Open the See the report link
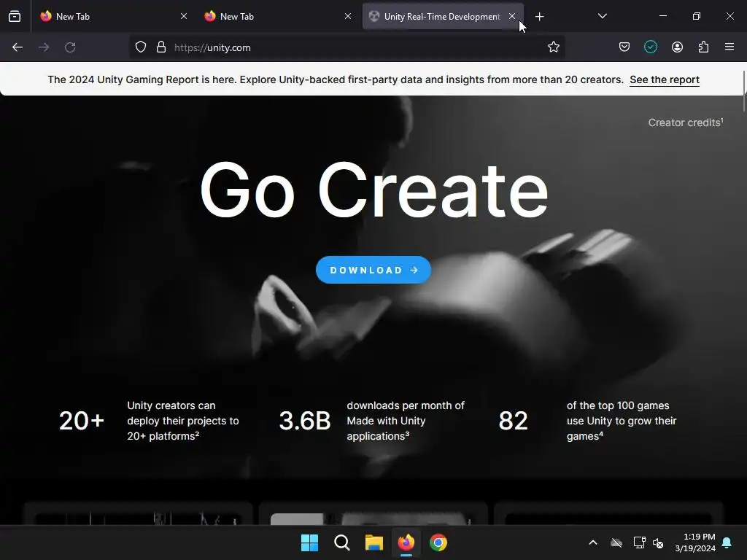This screenshot has height=560, width=747. tap(665, 79)
